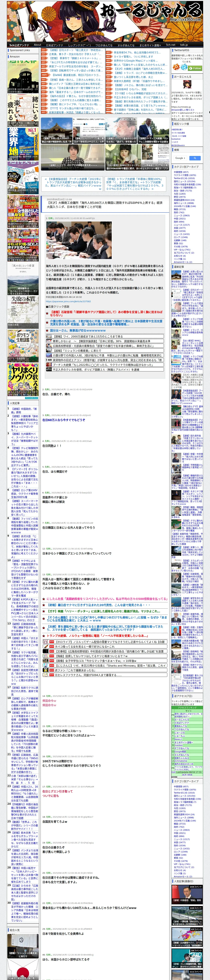The width and height of the screenshot is (210, 980).
Task: Open ヌルポあんてな in the nav bar
Action: pyautogui.click(x=126, y=45)
